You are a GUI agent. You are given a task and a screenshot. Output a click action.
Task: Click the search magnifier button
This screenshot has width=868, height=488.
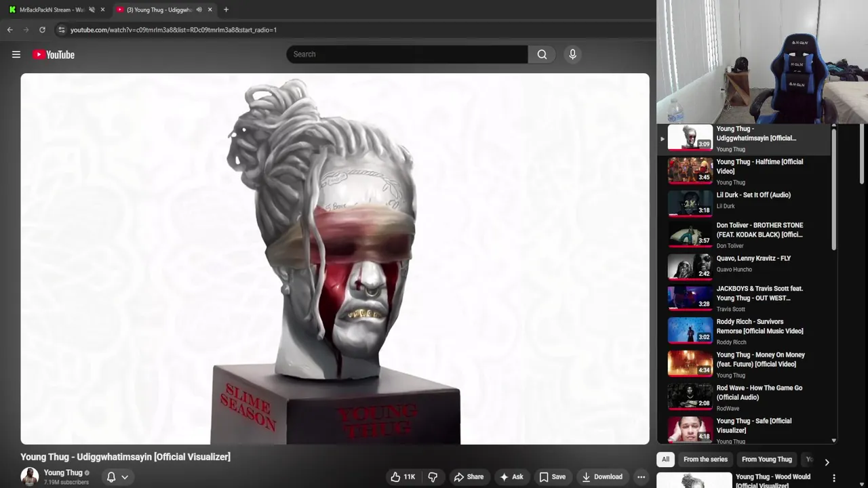pyautogui.click(x=542, y=54)
